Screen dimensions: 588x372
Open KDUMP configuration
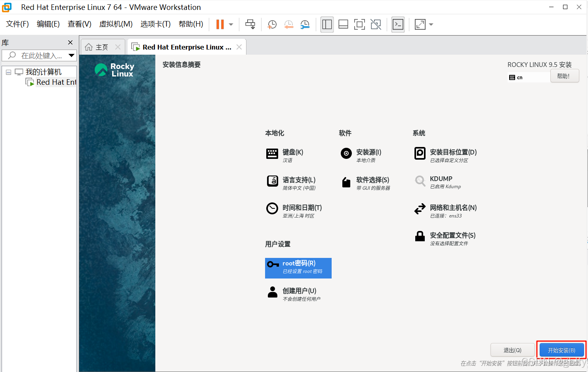(438, 182)
